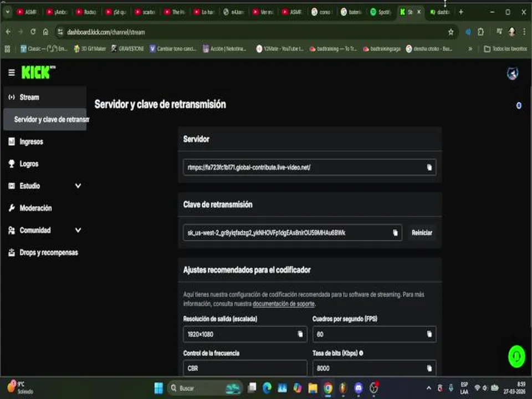The width and height of the screenshot is (532, 399).
Task: Open Discord from the taskbar
Action: click(359, 388)
